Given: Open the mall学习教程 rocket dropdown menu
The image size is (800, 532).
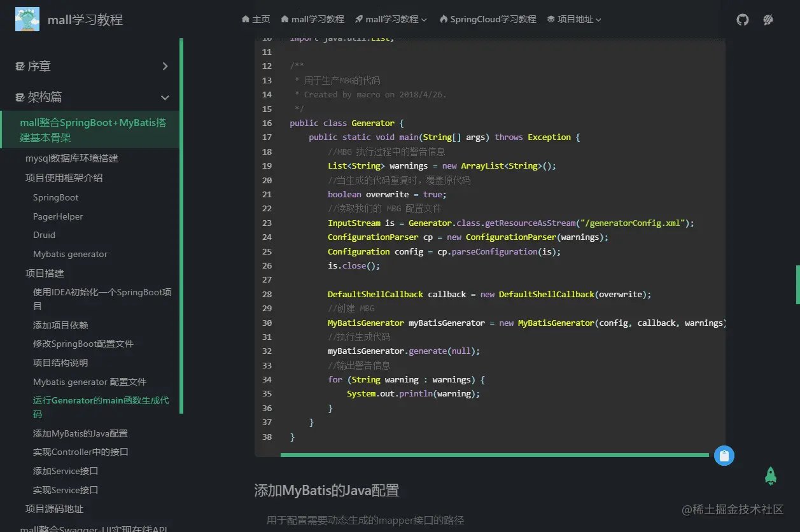Looking at the screenshot, I should 391,20.
